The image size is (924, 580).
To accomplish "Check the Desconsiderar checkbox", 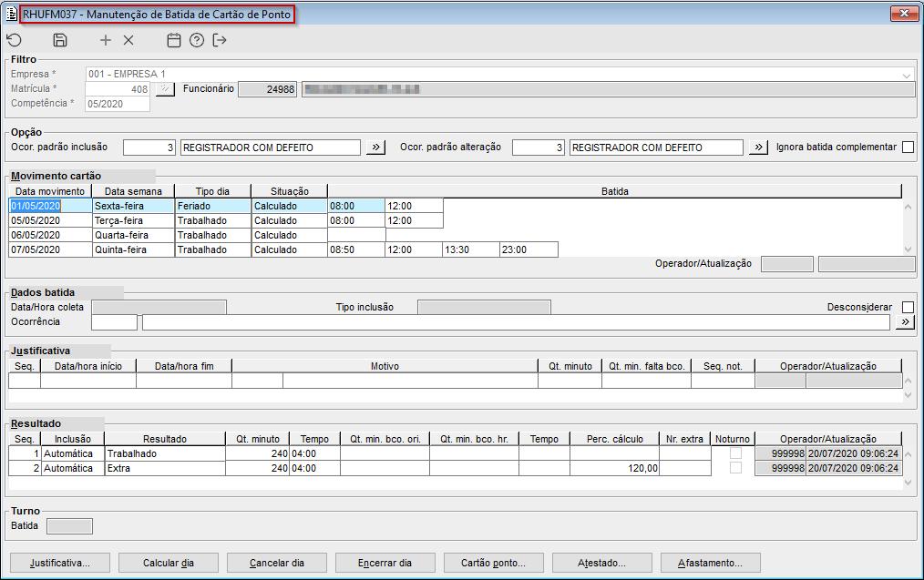I will (x=908, y=307).
